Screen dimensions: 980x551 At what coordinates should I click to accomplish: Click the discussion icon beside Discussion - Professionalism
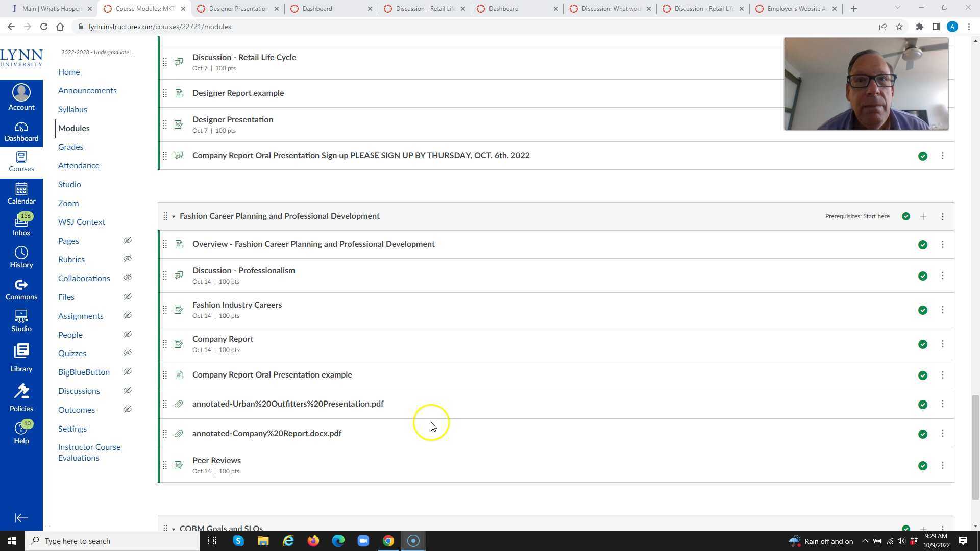179,275
